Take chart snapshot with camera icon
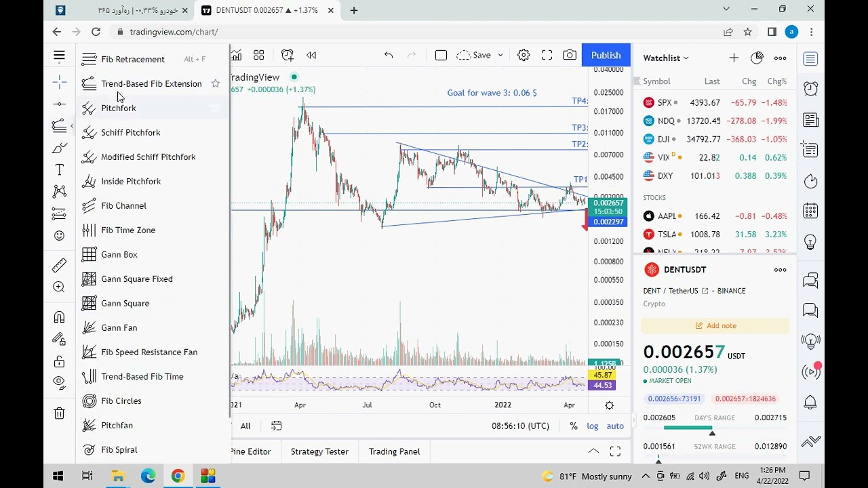The height and width of the screenshot is (488, 868). 570,55
